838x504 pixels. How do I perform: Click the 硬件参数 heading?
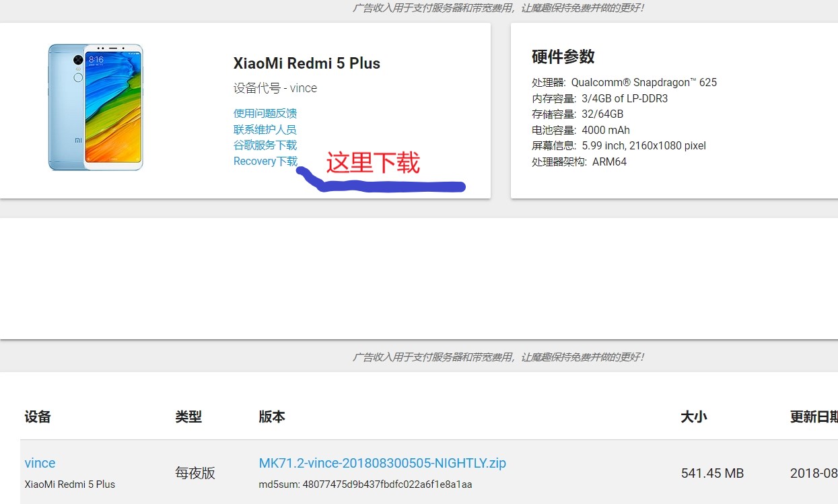[563, 57]
